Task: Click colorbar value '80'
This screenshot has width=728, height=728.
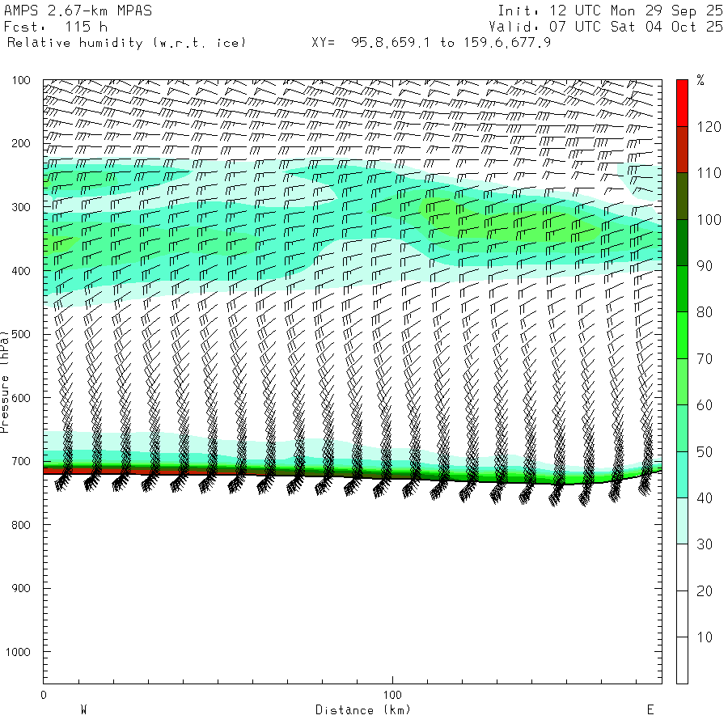Action: [705, 312]
